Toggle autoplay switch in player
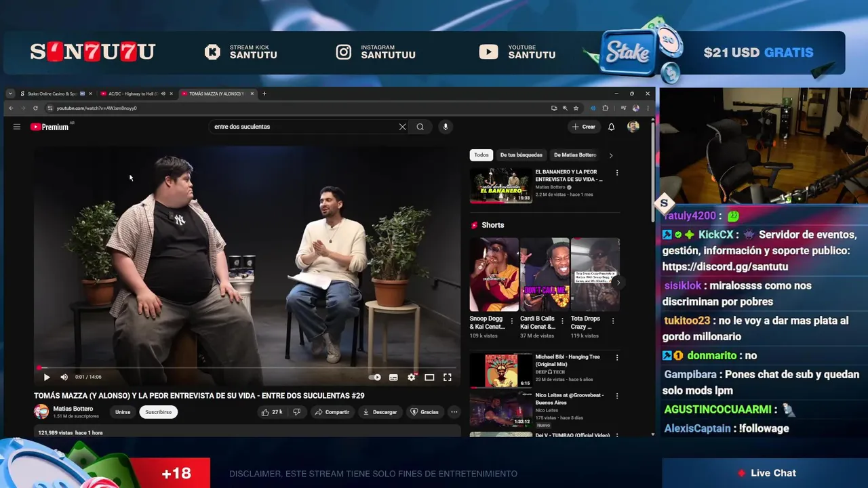Viewport: 868px width, 488px height. (x=375, y=378)
